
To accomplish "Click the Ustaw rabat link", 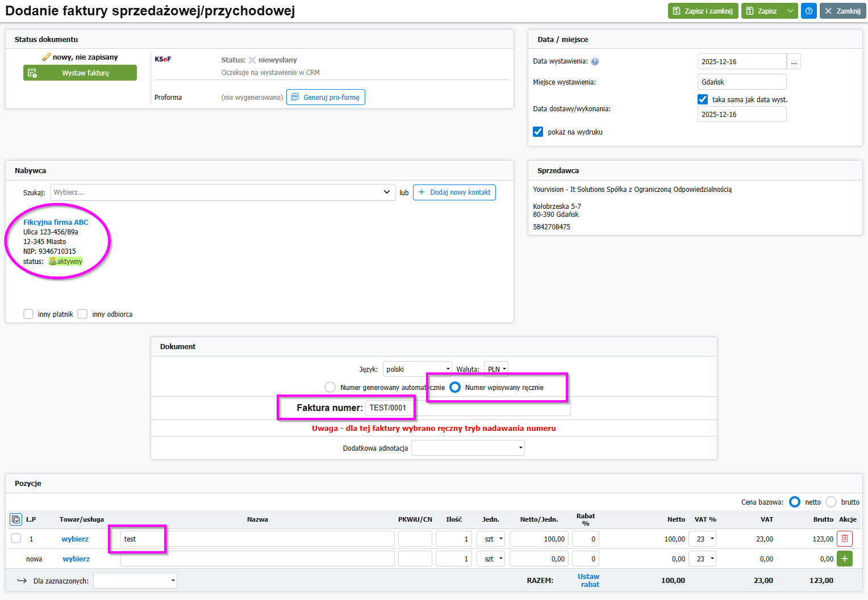I will [589, 580].
